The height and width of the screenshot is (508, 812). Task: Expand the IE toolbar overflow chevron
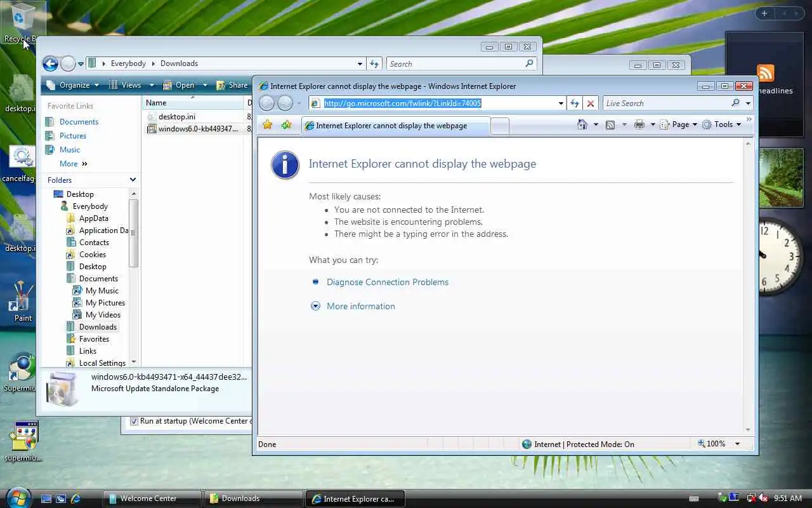pos(749,119)
